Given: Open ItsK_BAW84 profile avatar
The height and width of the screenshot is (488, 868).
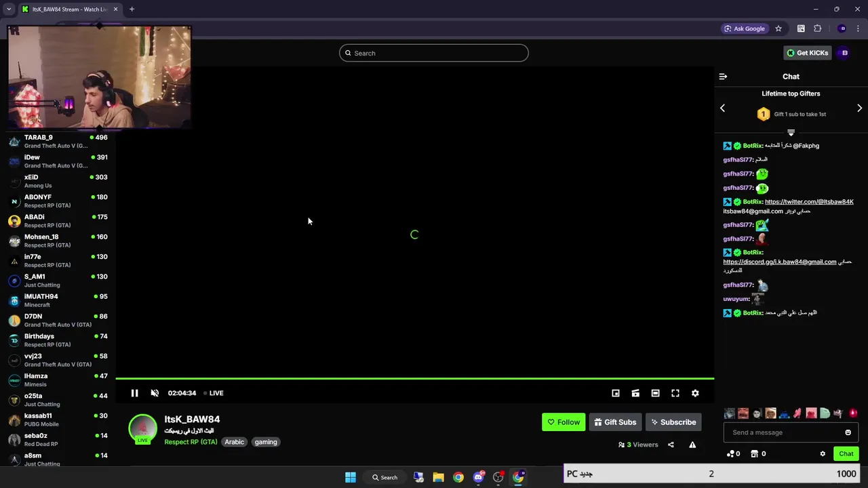Looking at the screenshot, I should click(142, 428).
